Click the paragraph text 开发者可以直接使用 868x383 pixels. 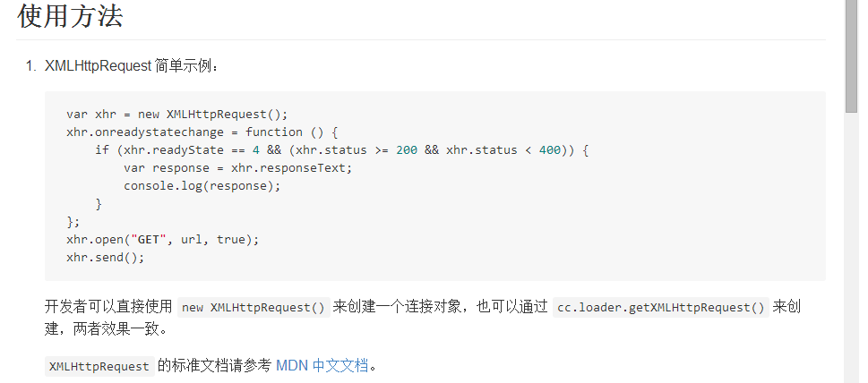click(107, 307)
